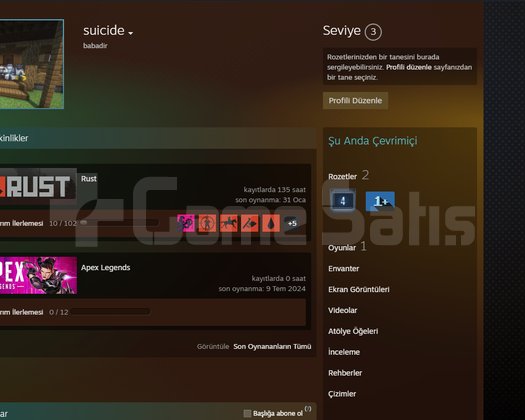Click the 'kayıtlarda 0 saat' text

coord(279,278)
